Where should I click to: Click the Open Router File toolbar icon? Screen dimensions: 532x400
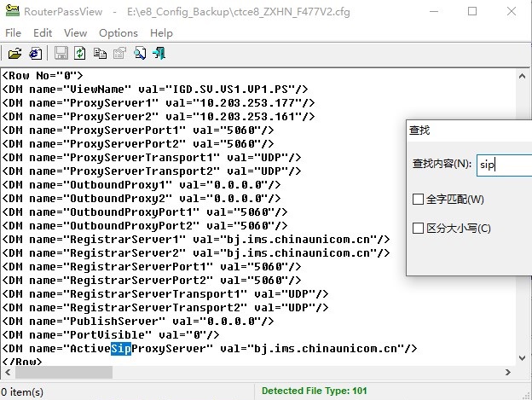tap(15, 53)
